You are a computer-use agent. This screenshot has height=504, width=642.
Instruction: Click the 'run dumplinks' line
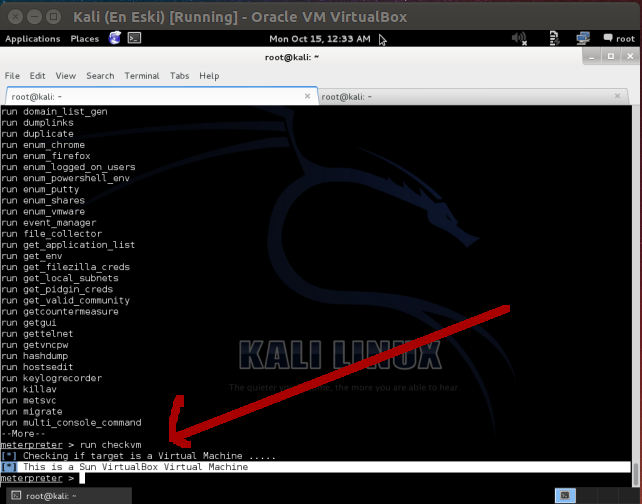(x=37, y=122)
